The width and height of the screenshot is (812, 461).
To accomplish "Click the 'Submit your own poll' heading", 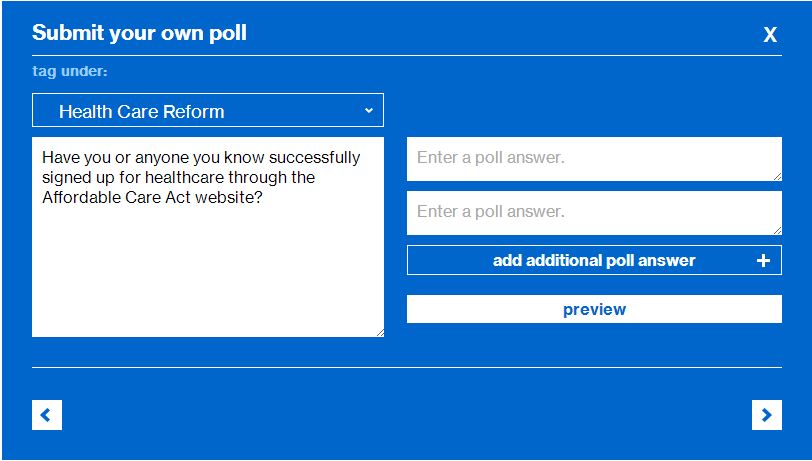I will click(139, 33).
